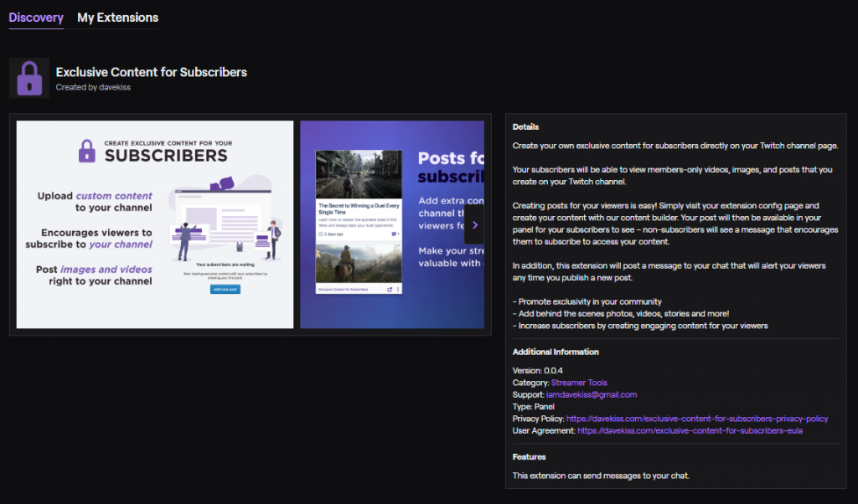Image resolution: width=858 pixels, height=504 pixels.
Task: Click the iamdavekiss@gmail.com support email link
Action: coord(592,394)
